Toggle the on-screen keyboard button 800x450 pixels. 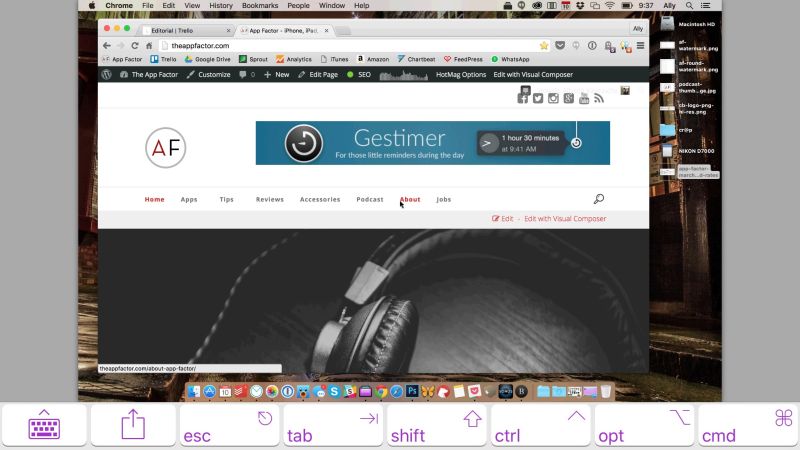[44, 426]
